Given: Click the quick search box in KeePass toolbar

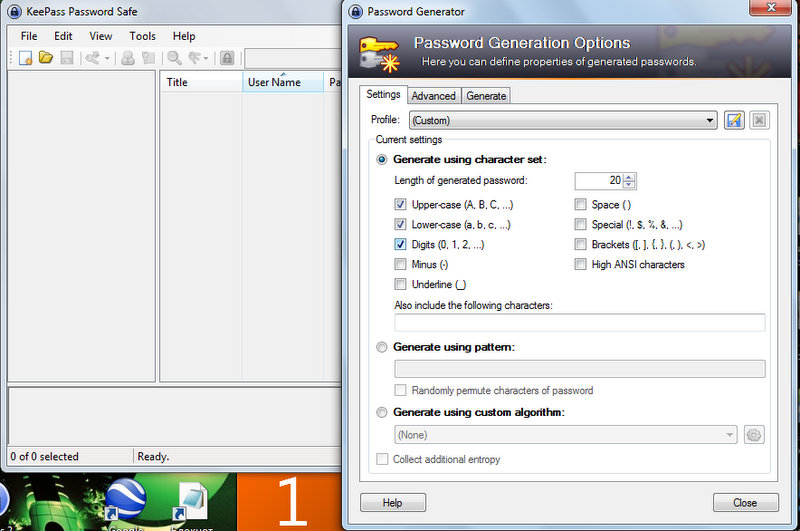Looking at the screenshot, I should (x=293, y=59).
